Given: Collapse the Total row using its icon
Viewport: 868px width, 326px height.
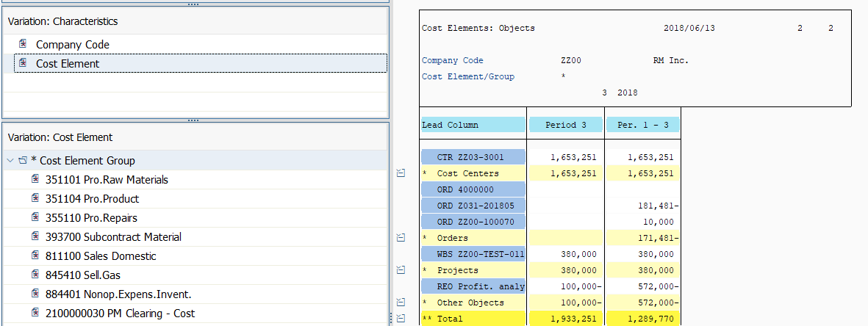Looking at the screenshot, I should click(x=401, y=318).
